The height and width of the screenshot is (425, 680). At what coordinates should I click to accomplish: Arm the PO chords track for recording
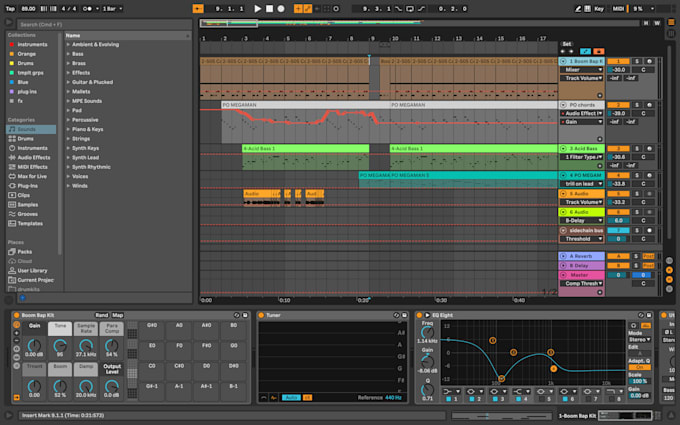649,105
